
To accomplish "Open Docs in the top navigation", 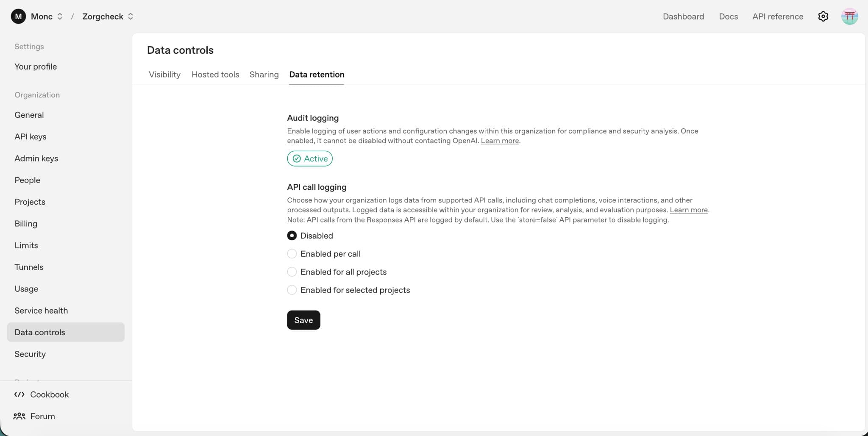I will [x=728, y=17].
